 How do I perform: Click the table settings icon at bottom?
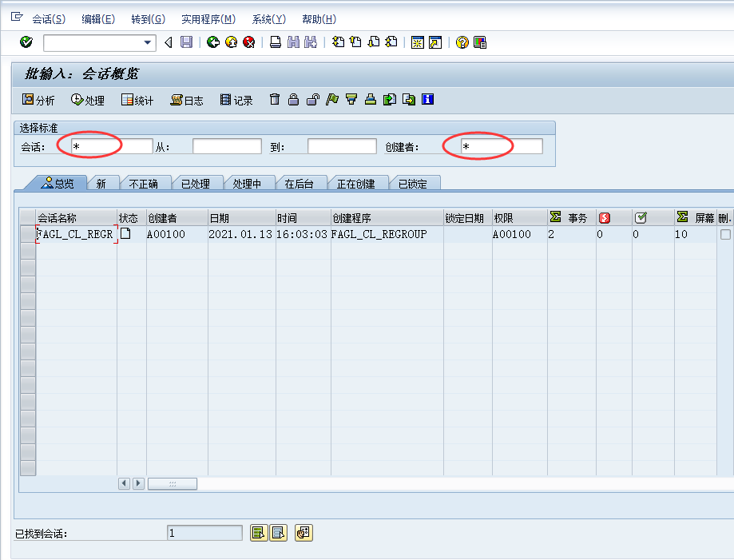point(304,532)
